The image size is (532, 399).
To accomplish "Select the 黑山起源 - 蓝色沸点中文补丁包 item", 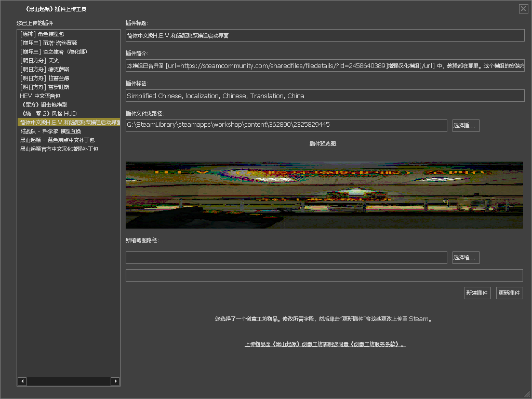I will tap(69, 140).
